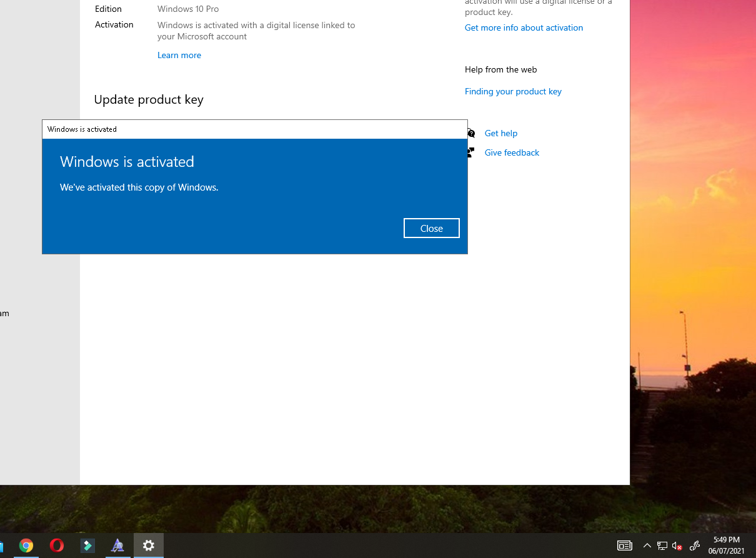Viewport: 756px width, 558px height.
Task: Expand hidden system tray icons
Action: (647, 546)
